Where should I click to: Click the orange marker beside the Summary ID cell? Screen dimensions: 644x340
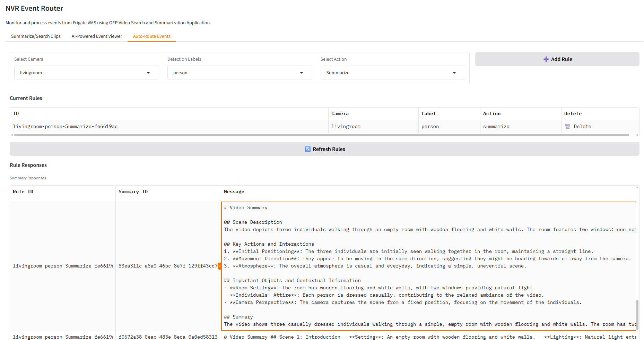click(219, 266)
